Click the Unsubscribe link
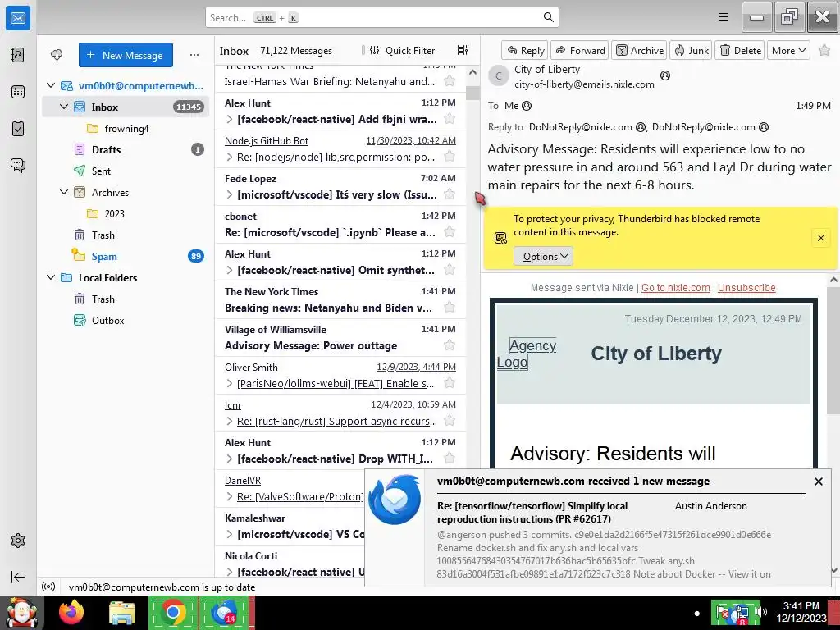840x630 pixels. (746, 288)
